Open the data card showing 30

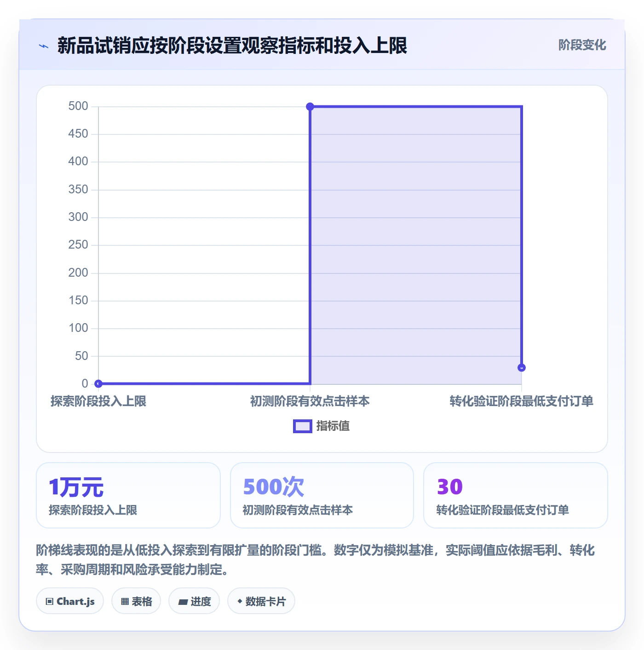pos(515,495)
